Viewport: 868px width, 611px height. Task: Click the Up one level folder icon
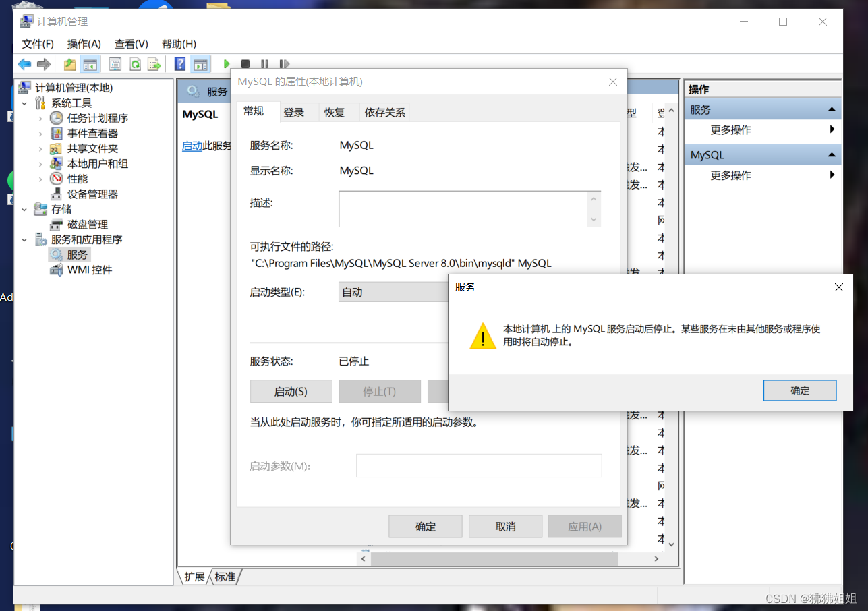[69, 64]
